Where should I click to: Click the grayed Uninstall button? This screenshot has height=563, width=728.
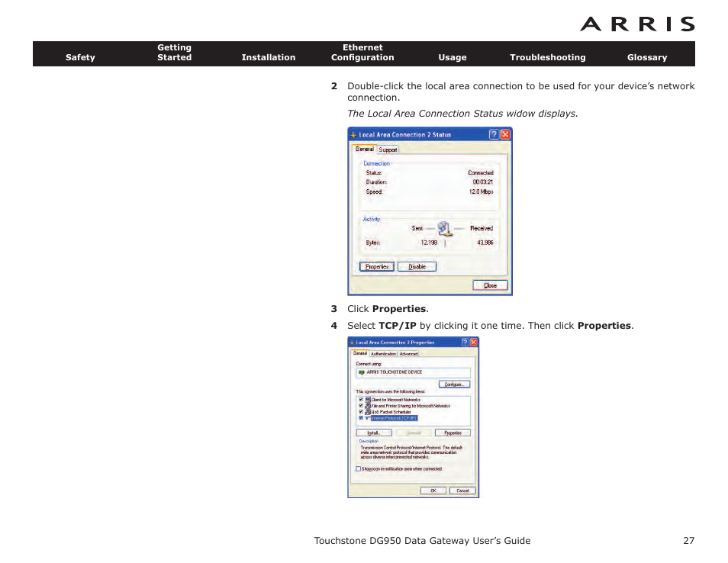tap(413, 433)
